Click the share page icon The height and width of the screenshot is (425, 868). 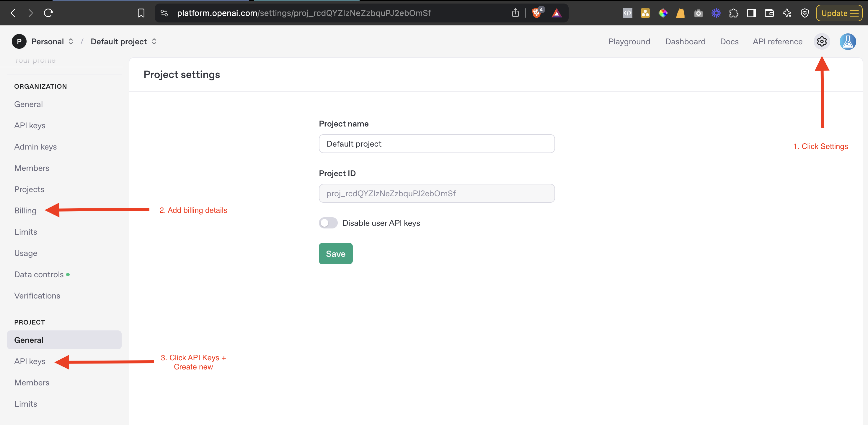point(515,13)
